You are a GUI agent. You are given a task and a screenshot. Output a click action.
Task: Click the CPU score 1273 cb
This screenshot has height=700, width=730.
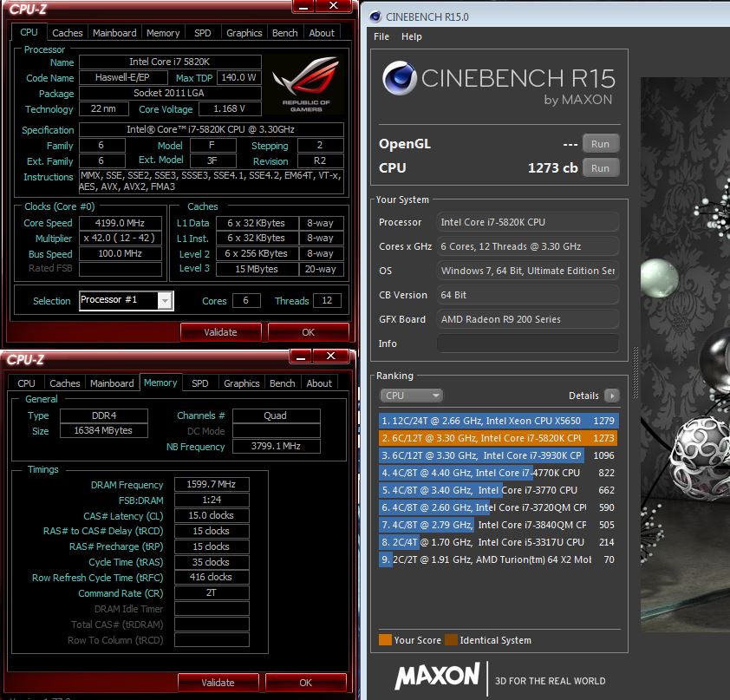(x=552, y=167)
